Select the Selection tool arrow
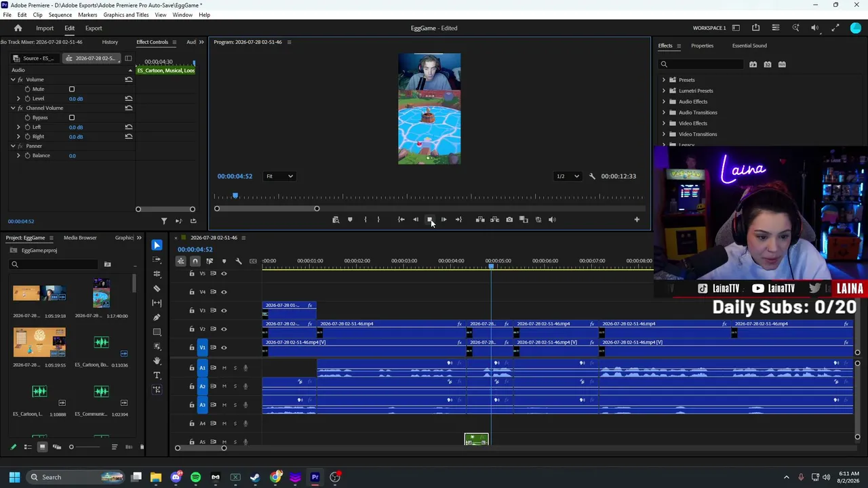Viewport: 868px width, 488px height. (157, 245)
